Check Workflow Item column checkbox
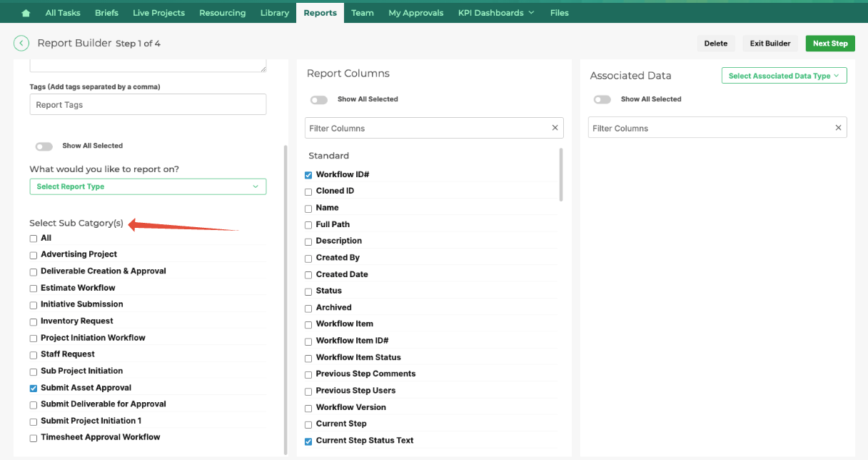Image resolution: width=868 pixels, height=460 pixels. [308, 325]
